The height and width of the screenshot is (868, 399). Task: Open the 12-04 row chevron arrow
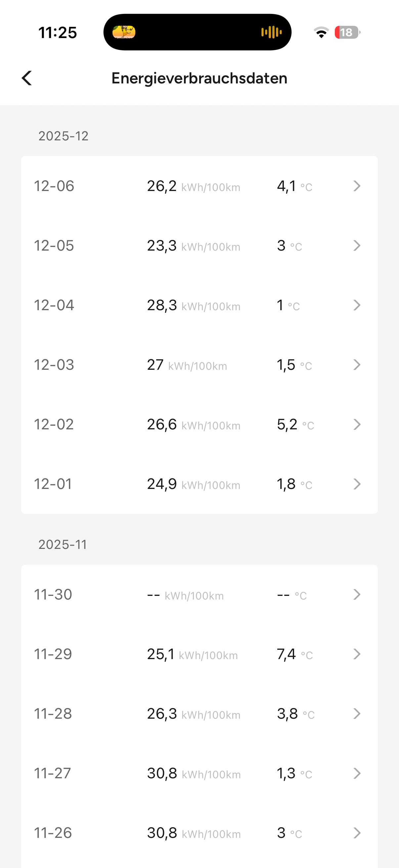(357, 305)
